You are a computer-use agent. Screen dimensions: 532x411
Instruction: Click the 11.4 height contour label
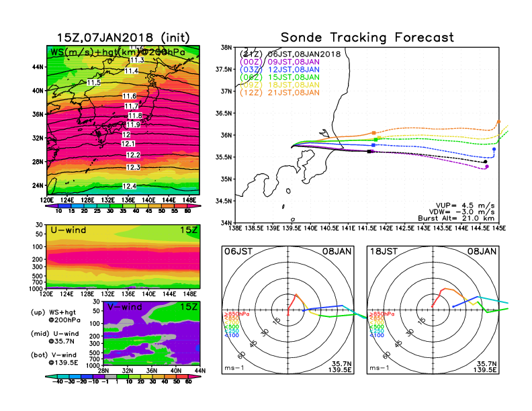pos(131,71)
